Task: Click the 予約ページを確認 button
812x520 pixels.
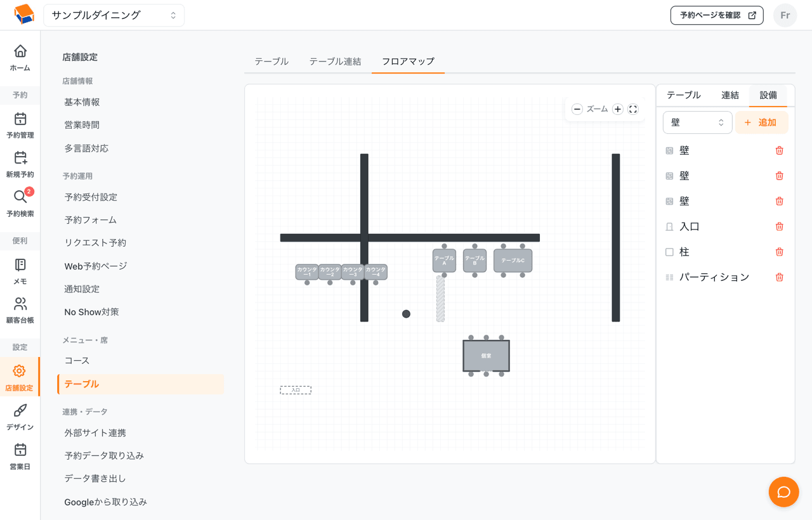Action: click(x=717, y=15)
